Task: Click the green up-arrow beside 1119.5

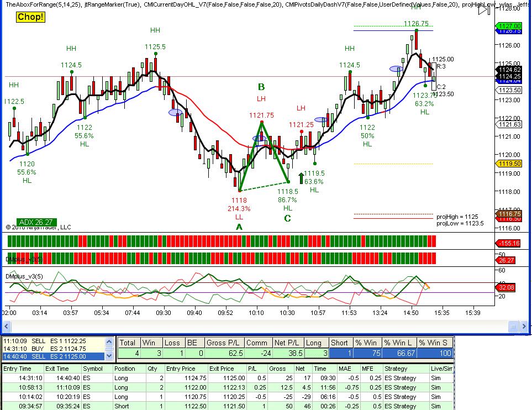Action: (301, 178)
